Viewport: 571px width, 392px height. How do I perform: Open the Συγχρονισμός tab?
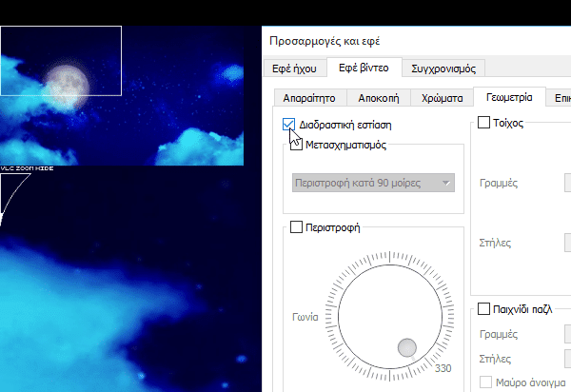click(x=443, y=69)
